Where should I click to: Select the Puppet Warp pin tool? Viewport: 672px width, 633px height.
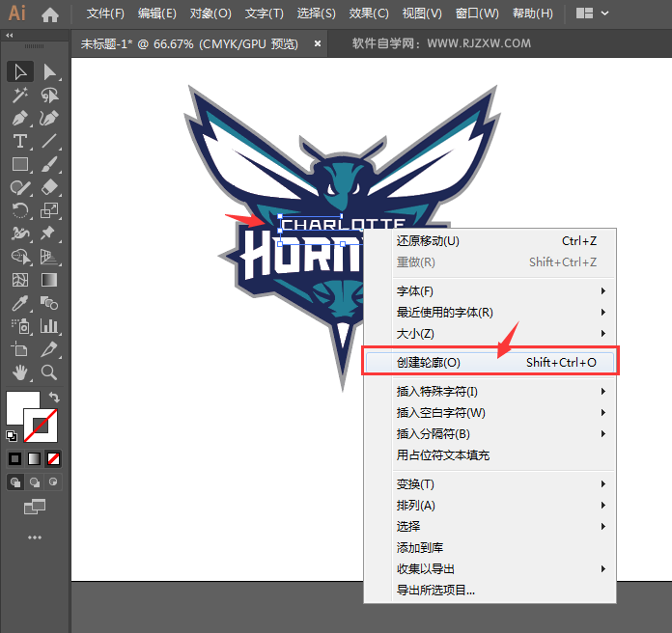tap(49, 234)
